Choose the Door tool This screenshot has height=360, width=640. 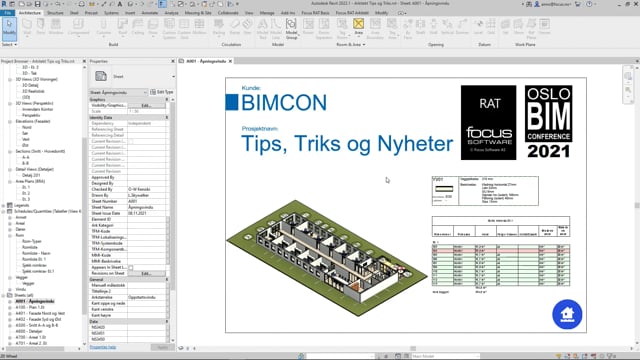coord(41,27)
